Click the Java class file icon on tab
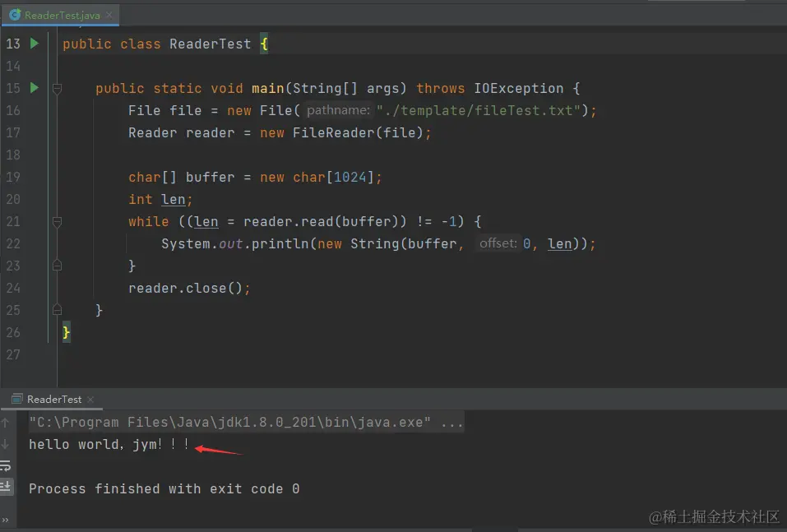The width and height of the screenshot is (787, 532). point(15,15)
